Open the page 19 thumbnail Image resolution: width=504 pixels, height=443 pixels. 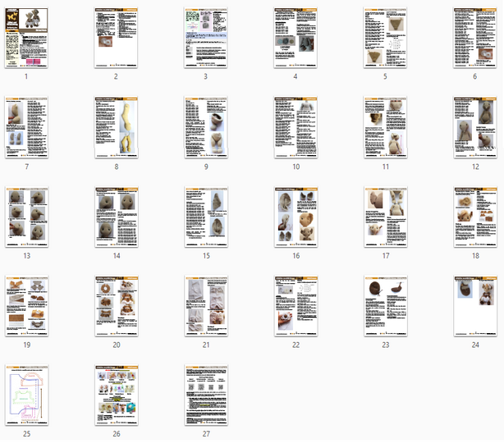26,305
